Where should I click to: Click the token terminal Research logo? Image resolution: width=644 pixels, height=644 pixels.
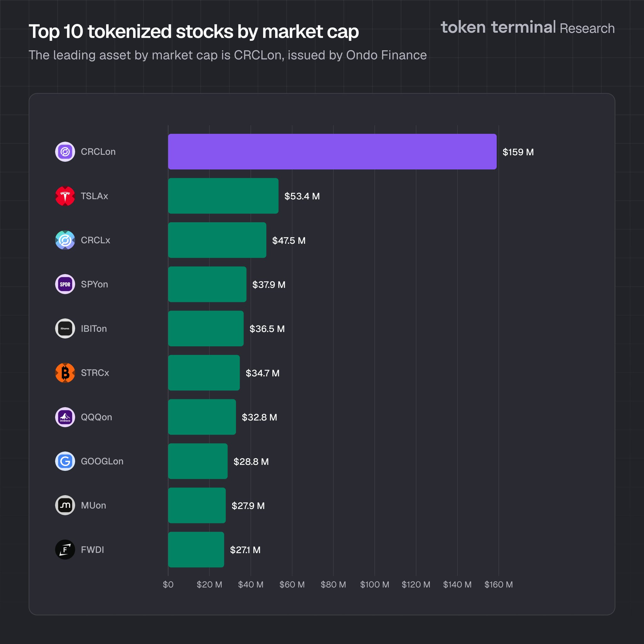528,27
